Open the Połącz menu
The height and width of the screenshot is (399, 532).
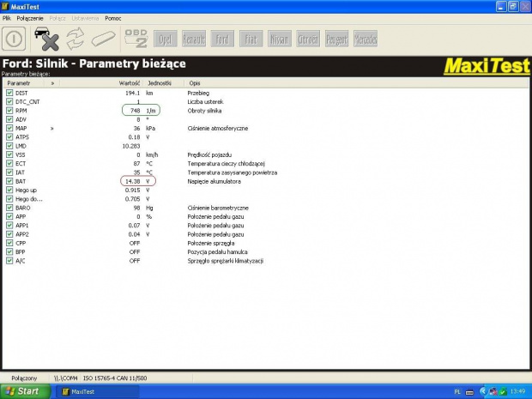[x=57, y=18]
